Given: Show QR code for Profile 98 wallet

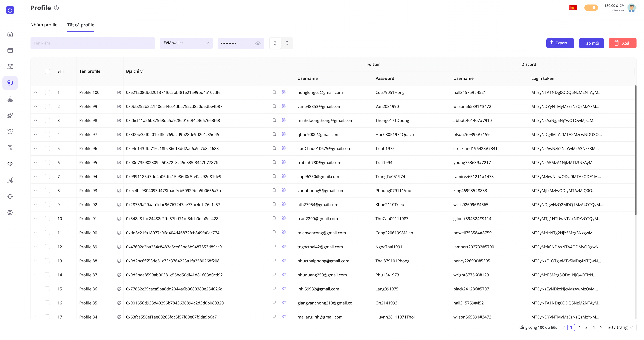Looking at the screenshot, I should pyautogui.click(x=283, y=120).
